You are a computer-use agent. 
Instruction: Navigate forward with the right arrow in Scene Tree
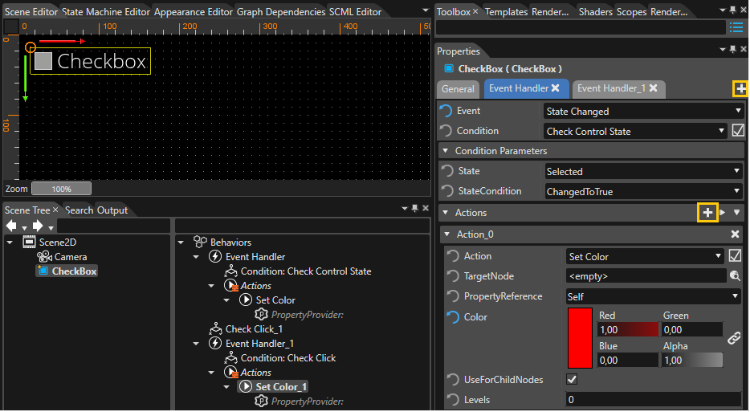click(37, 226)
